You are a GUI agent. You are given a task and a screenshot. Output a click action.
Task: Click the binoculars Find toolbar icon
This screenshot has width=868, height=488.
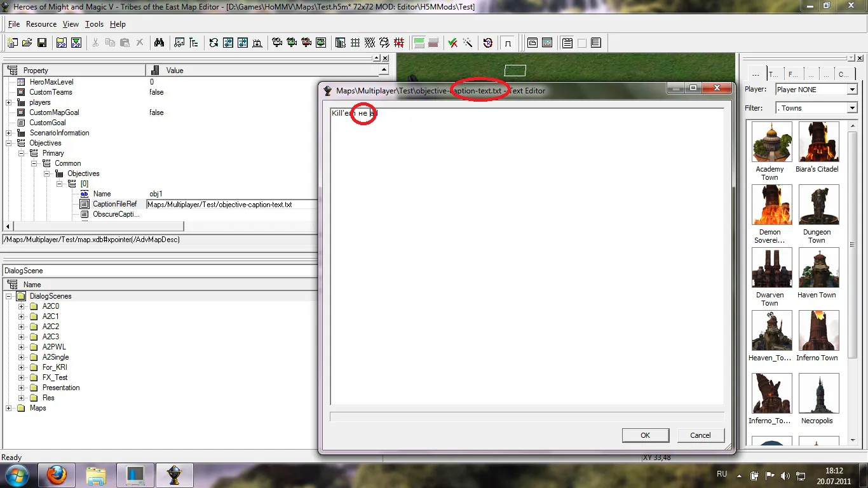click(159, 43)
